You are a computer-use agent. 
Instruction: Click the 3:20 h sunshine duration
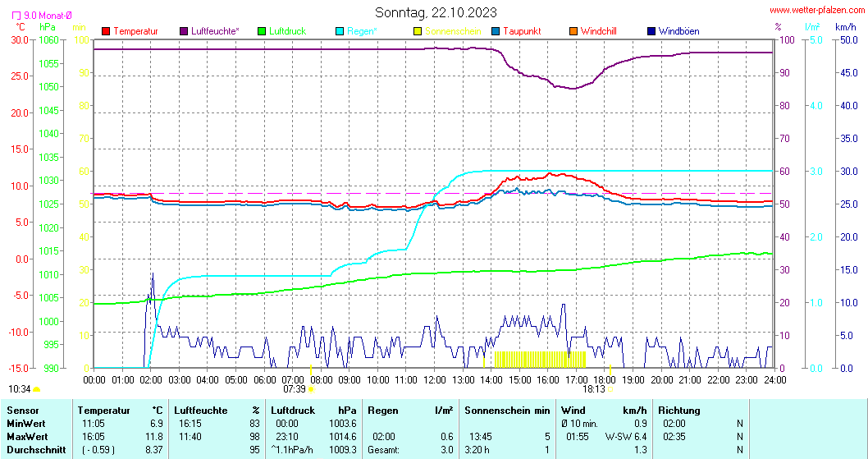click(x=477, y=450)
